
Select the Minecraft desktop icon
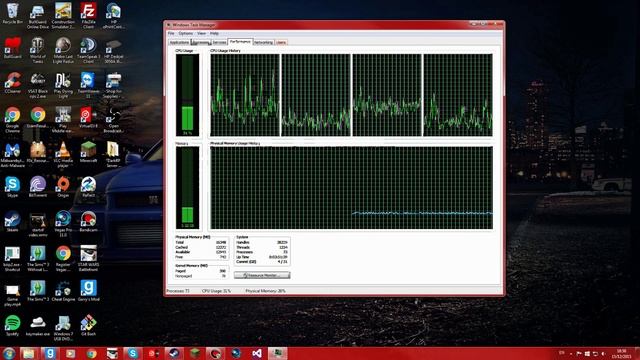click(88, 152)
